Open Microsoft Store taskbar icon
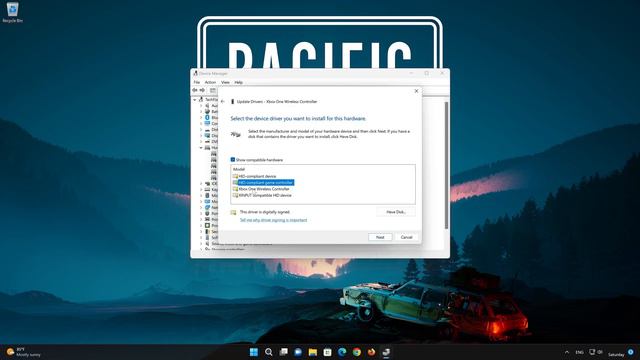 click(327, 352)
